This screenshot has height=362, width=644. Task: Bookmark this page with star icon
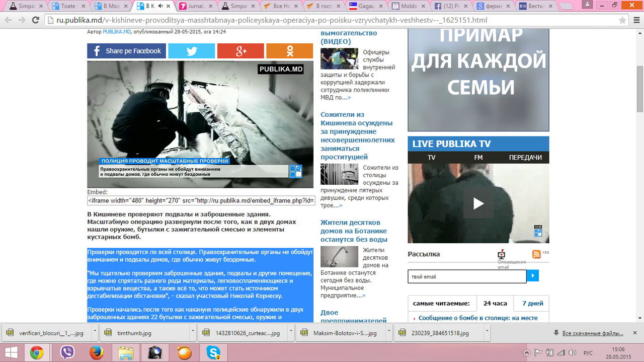(622, 20)
